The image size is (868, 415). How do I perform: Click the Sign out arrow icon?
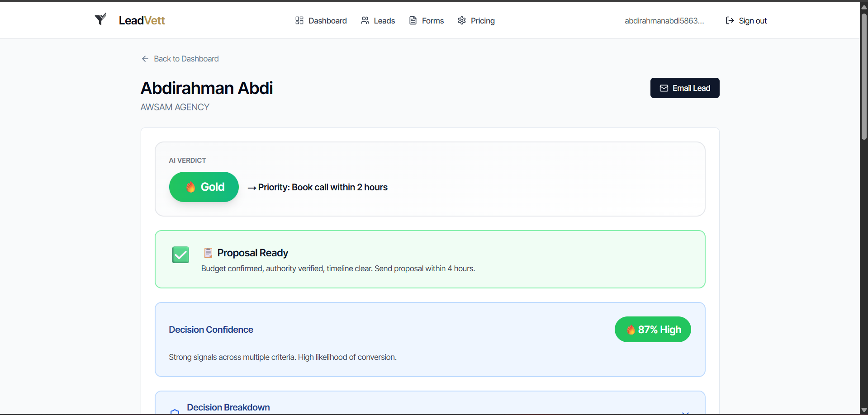click(x=730, y=20)
